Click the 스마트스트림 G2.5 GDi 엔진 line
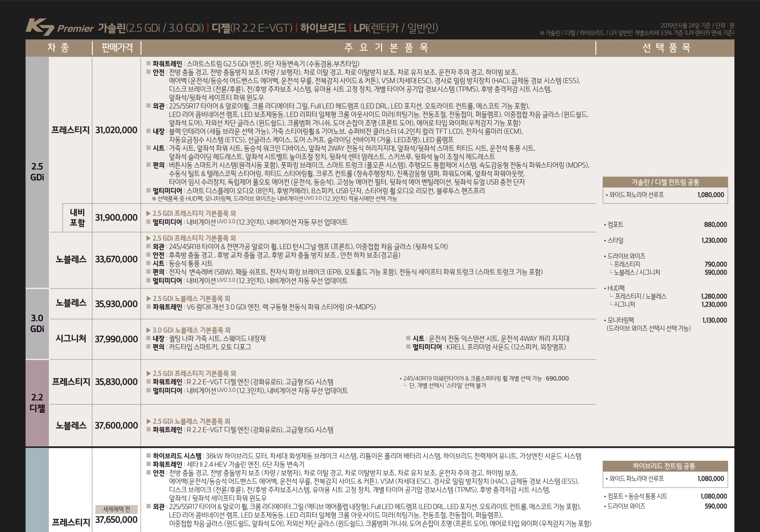The height and width of the screenshot is (532, 760). (x=253, y=64)
